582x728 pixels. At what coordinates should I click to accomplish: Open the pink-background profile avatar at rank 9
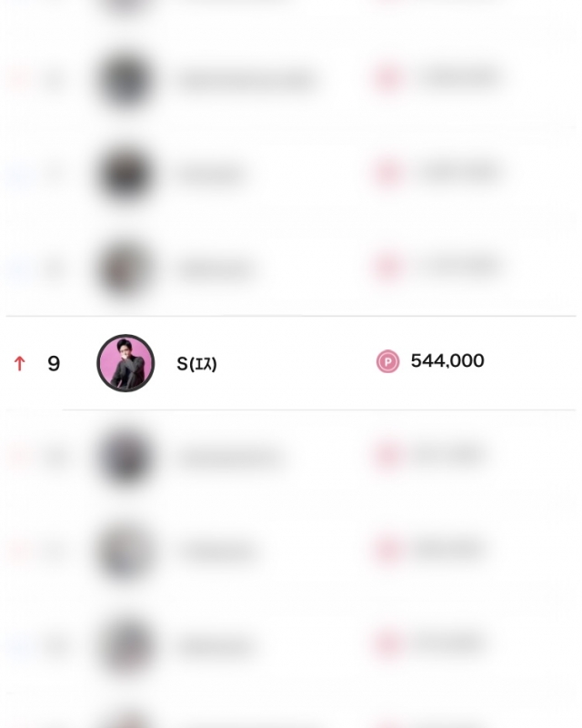tap(125, 362)
